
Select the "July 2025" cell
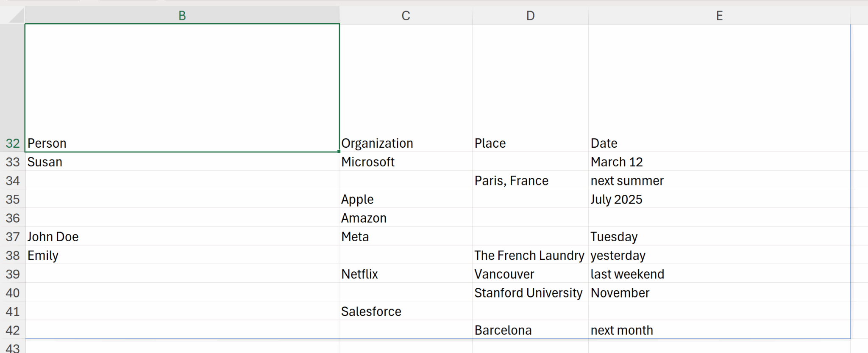(x=719, y=199)
